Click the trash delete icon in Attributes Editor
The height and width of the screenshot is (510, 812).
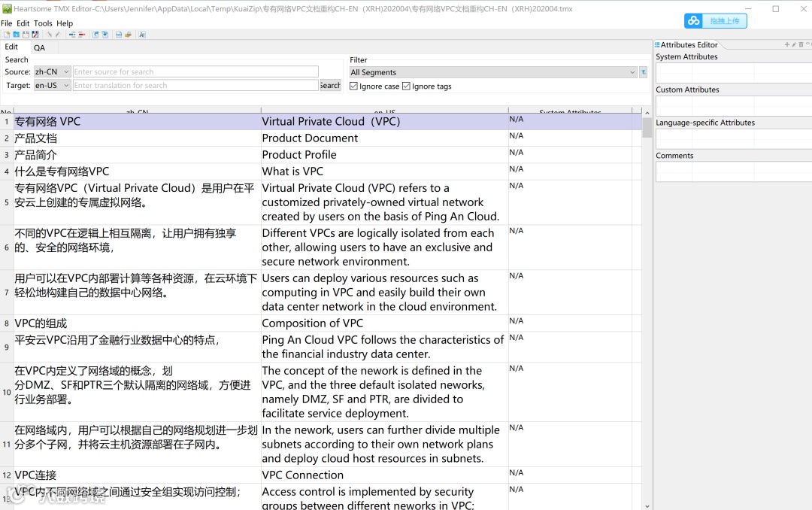(801, 44)
